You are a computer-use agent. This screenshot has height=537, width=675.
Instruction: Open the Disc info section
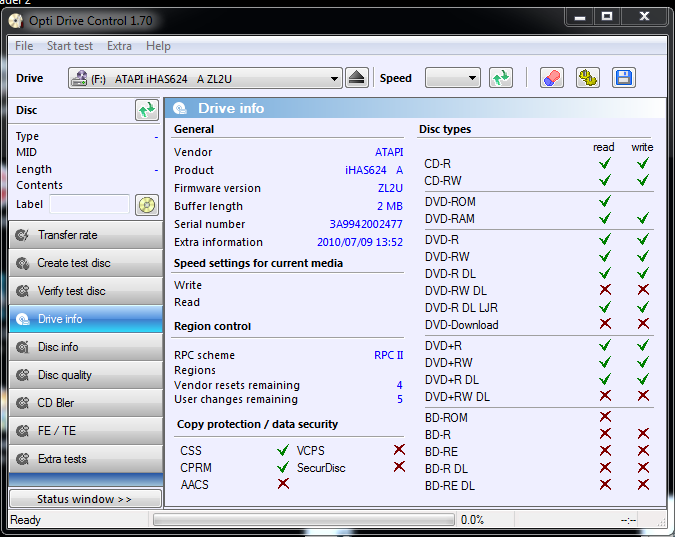coord(86,347)
